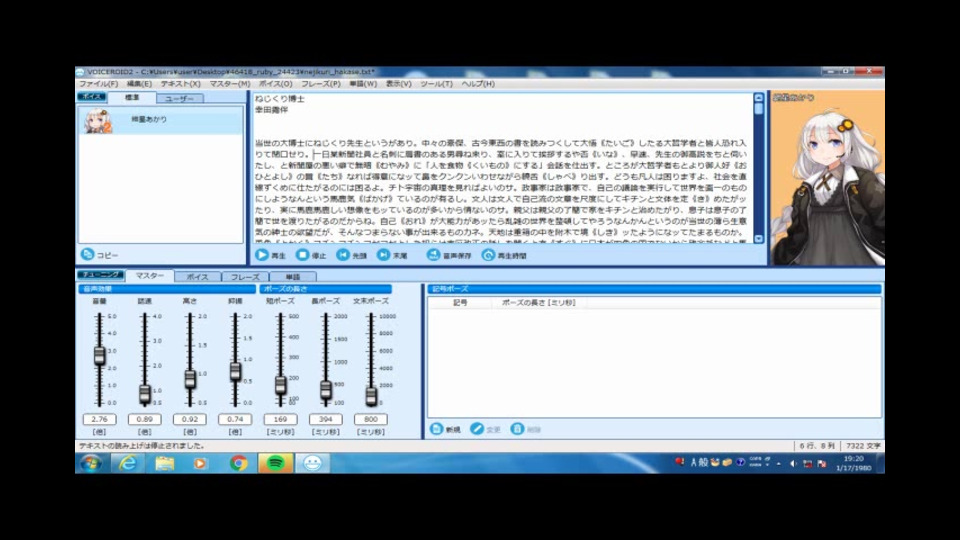Click the short pause field 169
The height and width of the screenshot is (540, 960).
[x=280, y=419]
